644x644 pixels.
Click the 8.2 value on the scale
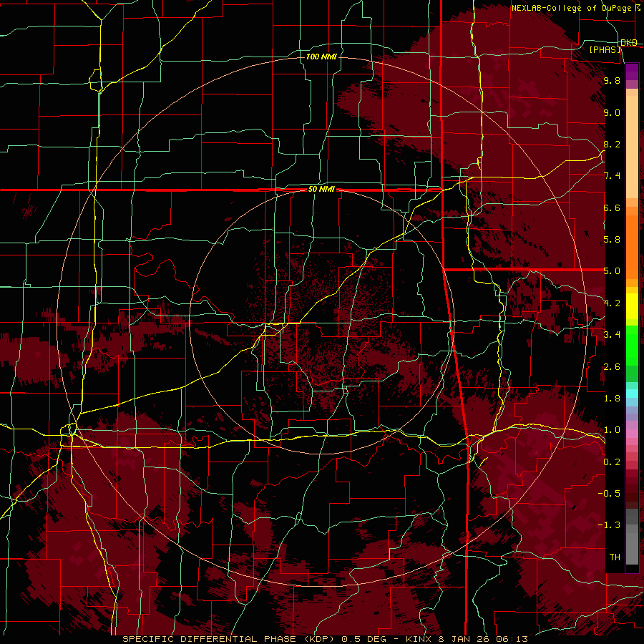tap(612, 144)
